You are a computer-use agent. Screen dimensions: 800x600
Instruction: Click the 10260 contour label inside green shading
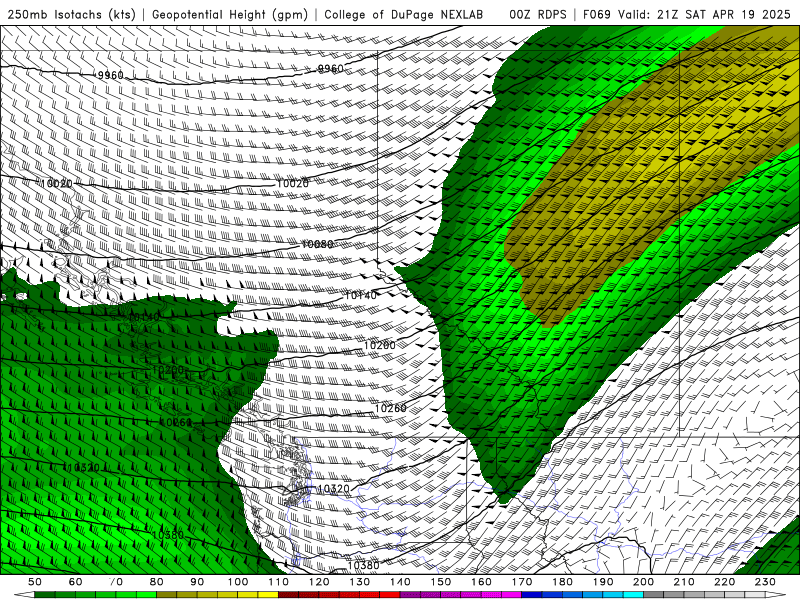176,422
